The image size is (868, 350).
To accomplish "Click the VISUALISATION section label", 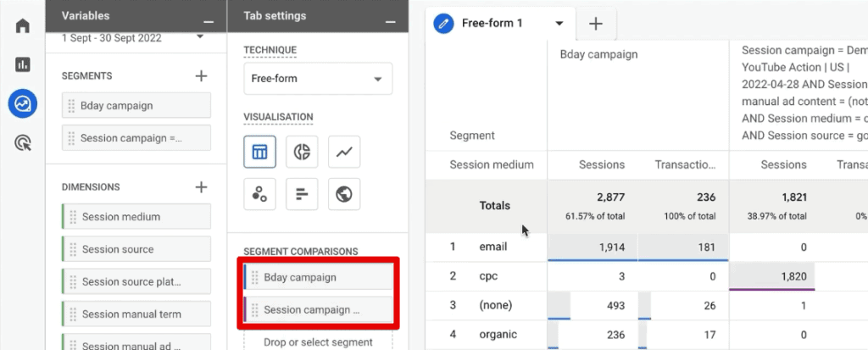I will (278, 118).
